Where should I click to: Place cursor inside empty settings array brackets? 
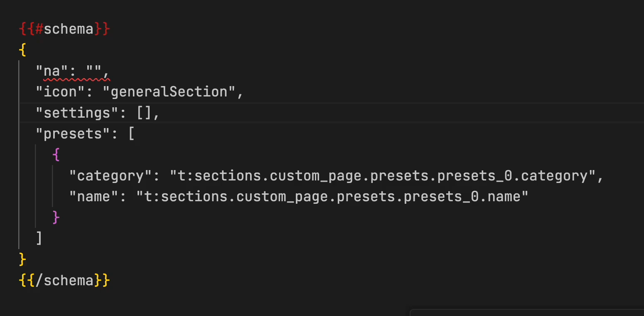tap(144, 113)
